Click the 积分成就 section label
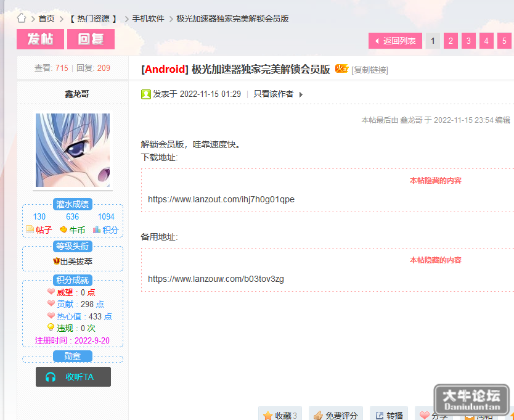514x420 pixels. click(73, 280)
